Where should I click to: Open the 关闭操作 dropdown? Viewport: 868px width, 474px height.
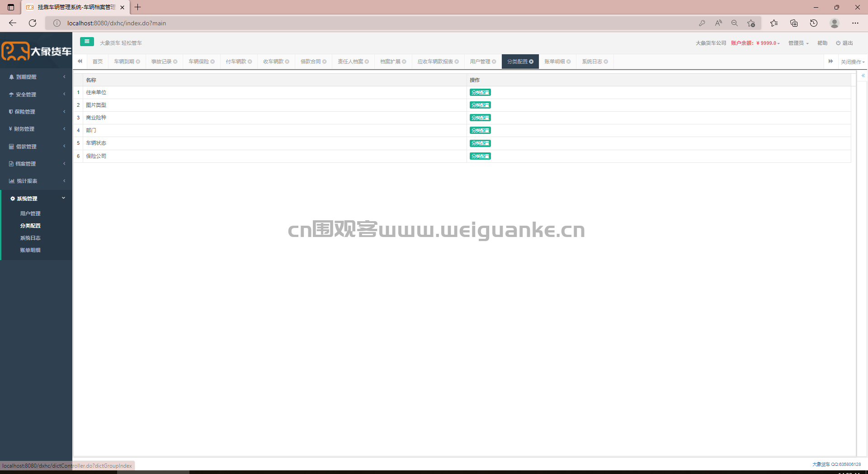[853, 62]
